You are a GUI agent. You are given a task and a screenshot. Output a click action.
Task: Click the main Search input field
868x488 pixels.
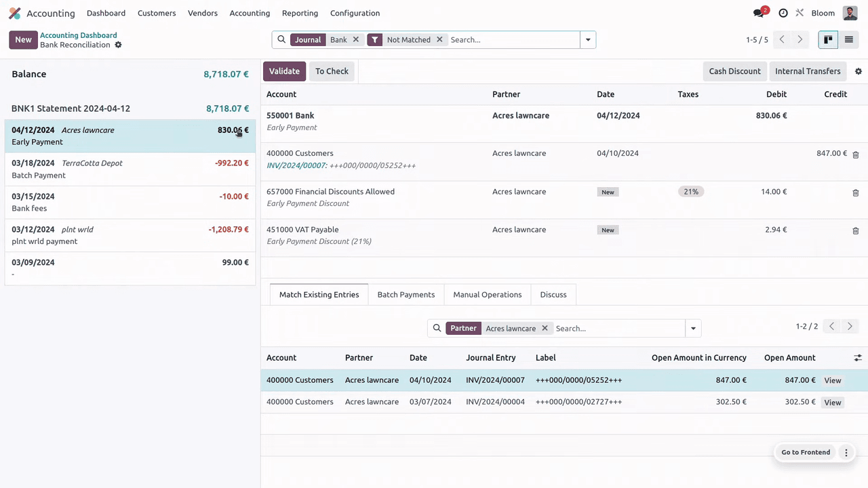(x=512, y=40)
